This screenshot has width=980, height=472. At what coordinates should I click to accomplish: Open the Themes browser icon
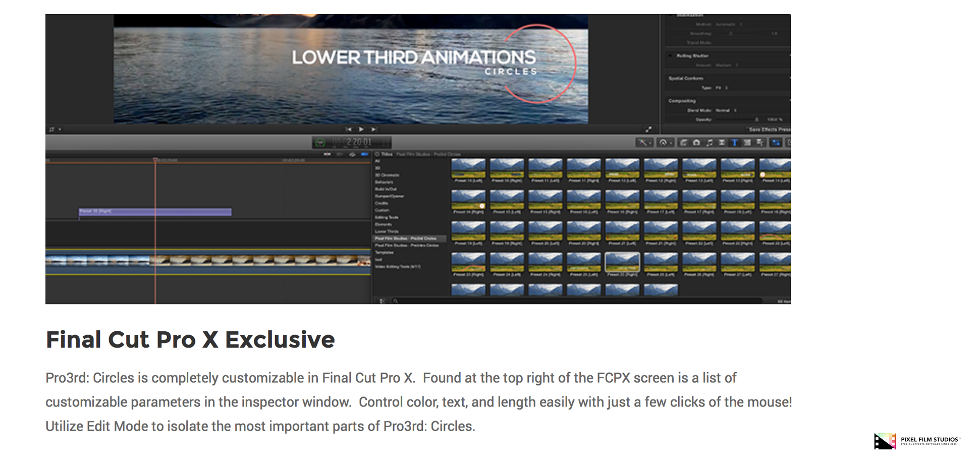(x=760, y=143)
